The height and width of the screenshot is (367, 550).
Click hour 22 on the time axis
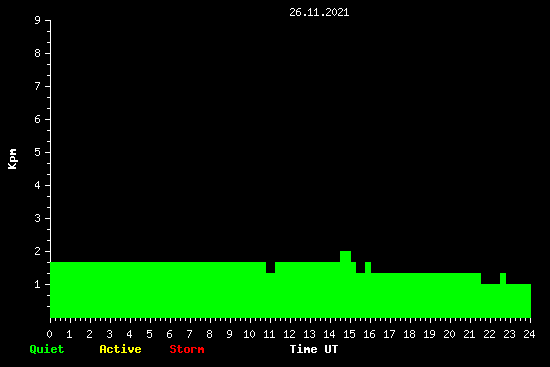click(489, 334)
